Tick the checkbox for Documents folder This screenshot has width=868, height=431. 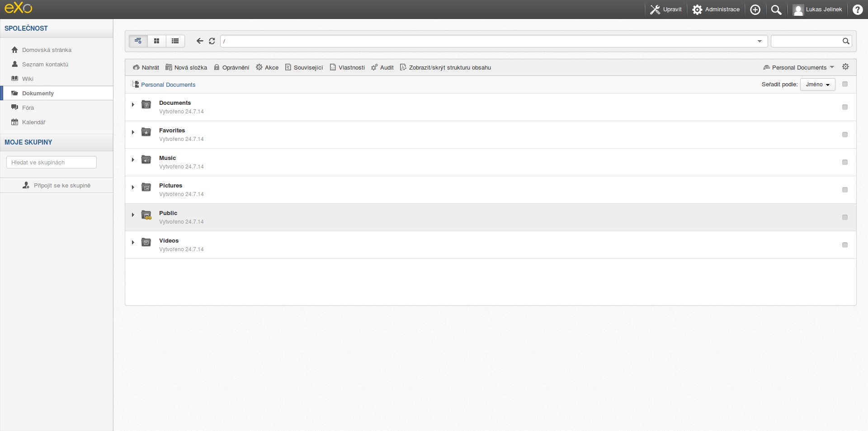(x=844, y=107)
